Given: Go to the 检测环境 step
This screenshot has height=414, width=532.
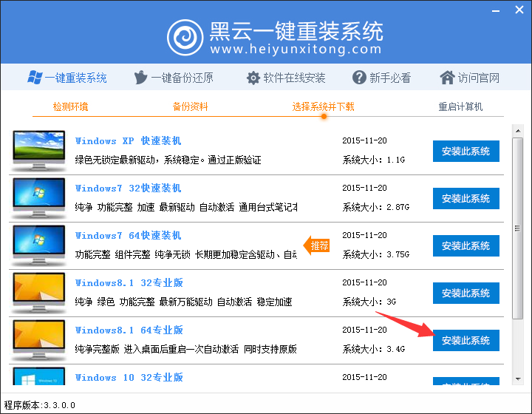Looking at the screenshot, I should (71, 107).
